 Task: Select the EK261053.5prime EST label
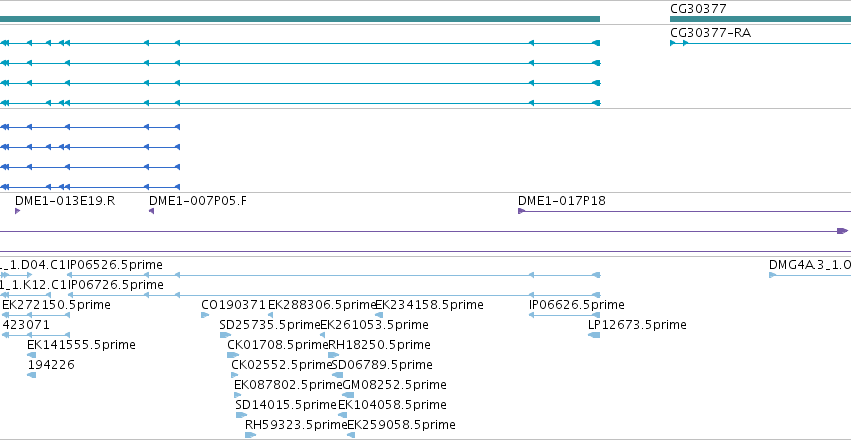[x=374, y=325]
